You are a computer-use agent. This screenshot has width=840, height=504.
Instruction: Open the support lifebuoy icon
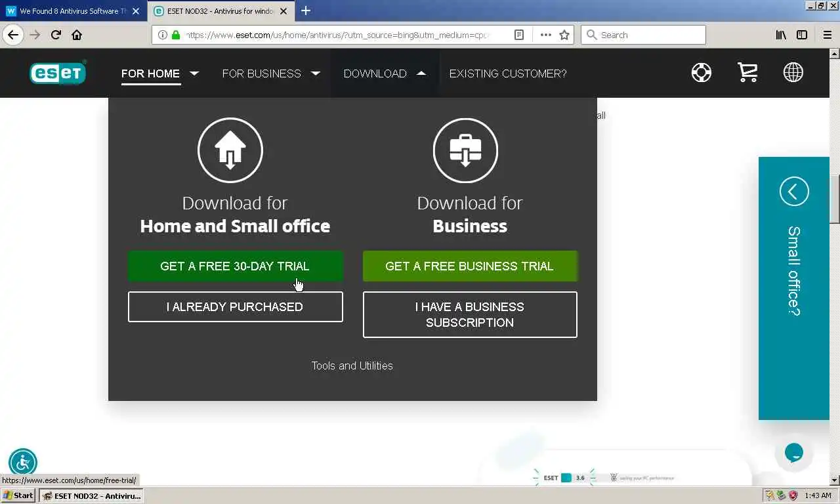click(701, 72)
